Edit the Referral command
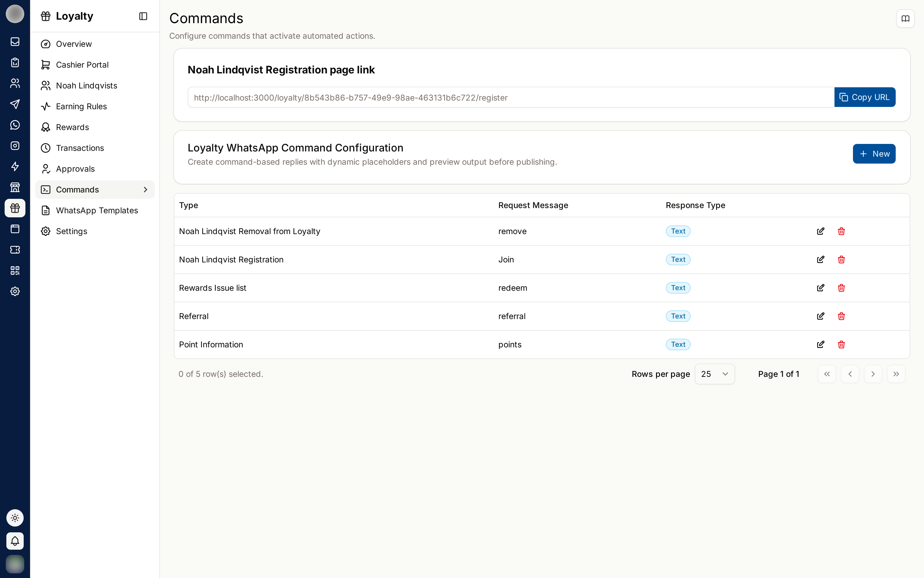This screenshot has width=924, height=578. tap(821, 316)
